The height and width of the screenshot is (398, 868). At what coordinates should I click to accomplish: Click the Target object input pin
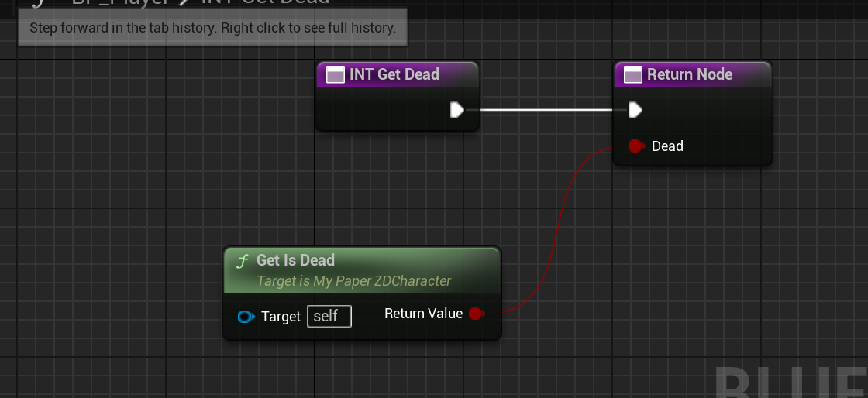pos(246,317)
